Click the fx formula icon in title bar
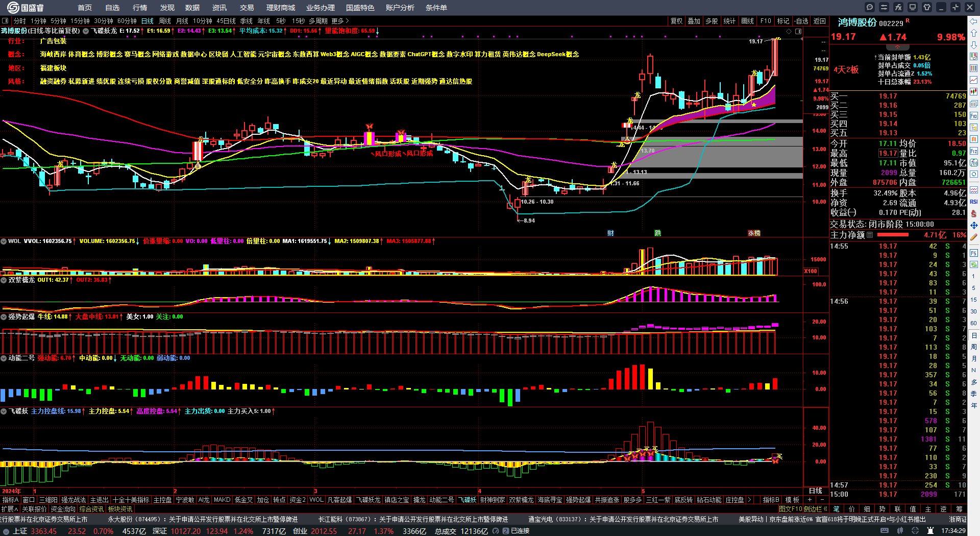Screen dimensions: 980x536 [898, 7]
